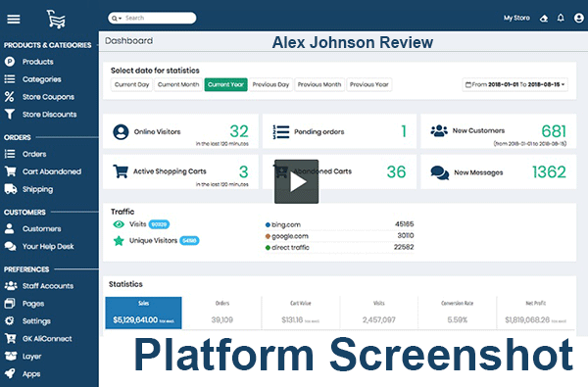Select Previous Year statistics

[369, 85]
